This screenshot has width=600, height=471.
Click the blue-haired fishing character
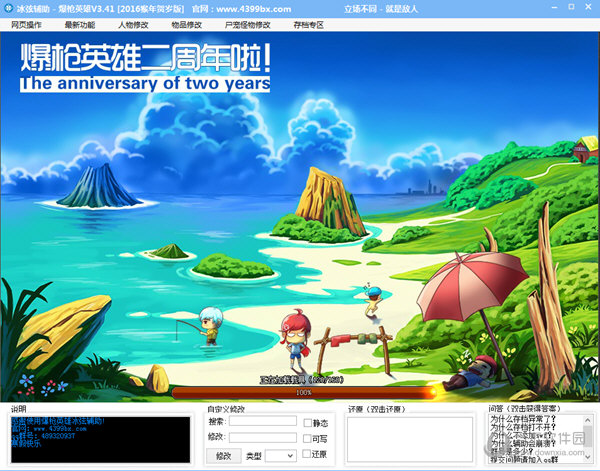point(210,326)
